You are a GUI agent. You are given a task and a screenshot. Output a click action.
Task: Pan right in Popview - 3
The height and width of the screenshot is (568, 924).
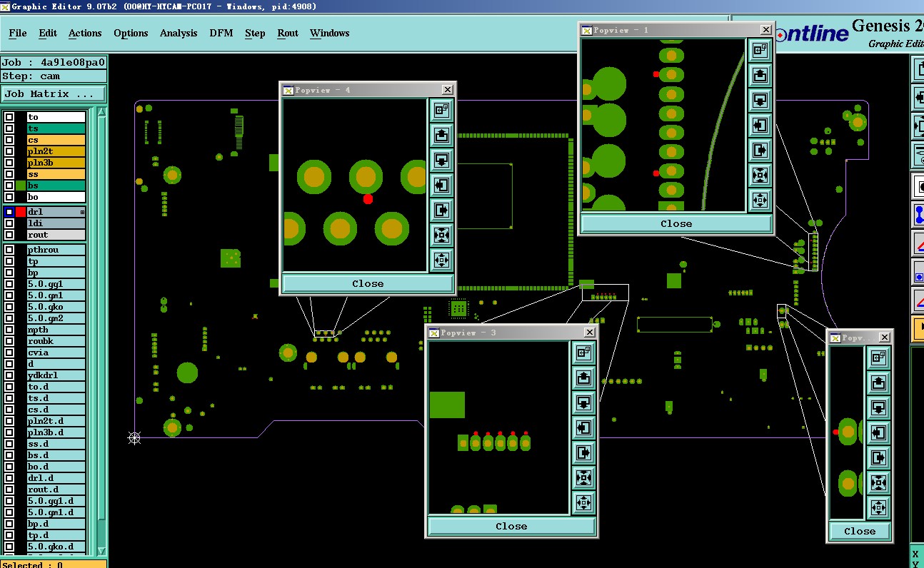(x=584, y=452)
